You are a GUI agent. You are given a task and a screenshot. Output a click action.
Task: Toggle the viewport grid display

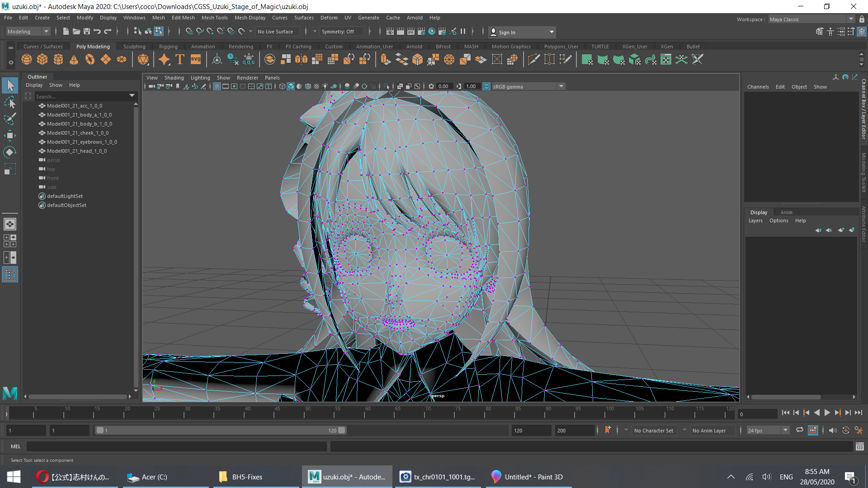[x=217, y=86]
